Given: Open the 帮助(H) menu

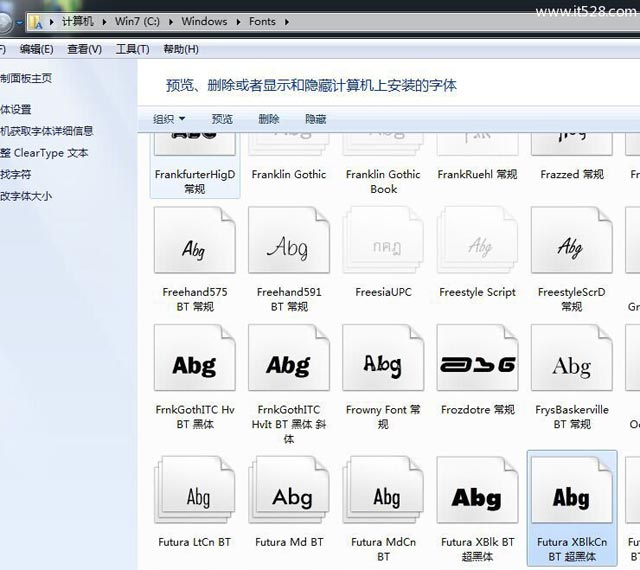Looking at the screenshot, I should pos(181,49).
